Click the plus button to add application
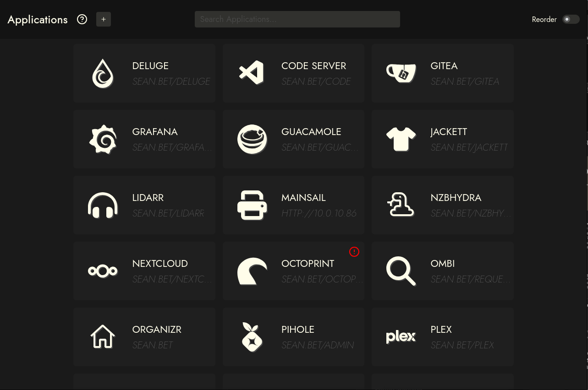Viewport: 588px width, 390px height. click(x=104, y=19)
